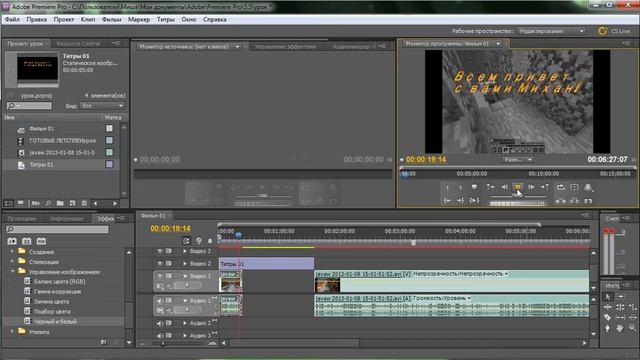
Task: Mute Аудио 3 track speaker toggle
Action: pyautogui.click(x=160, y=335)
